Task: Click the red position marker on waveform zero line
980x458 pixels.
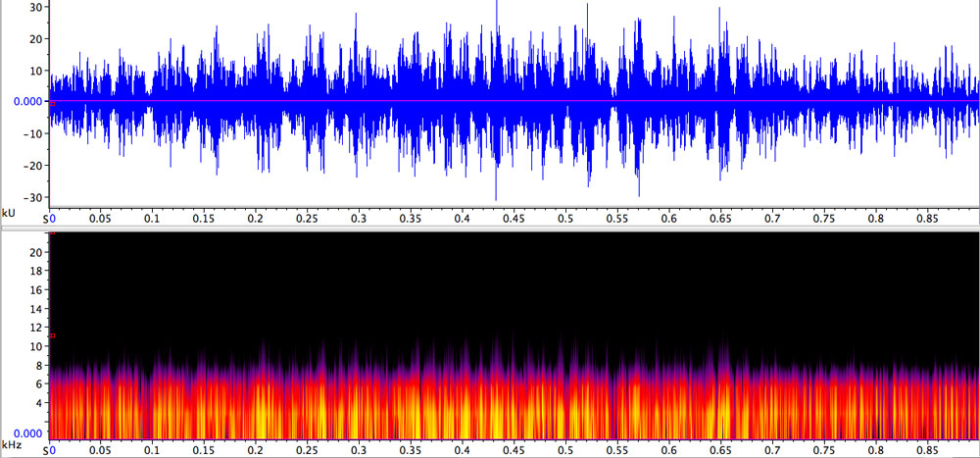Action: pyautogui.click(x=53, y=104)
